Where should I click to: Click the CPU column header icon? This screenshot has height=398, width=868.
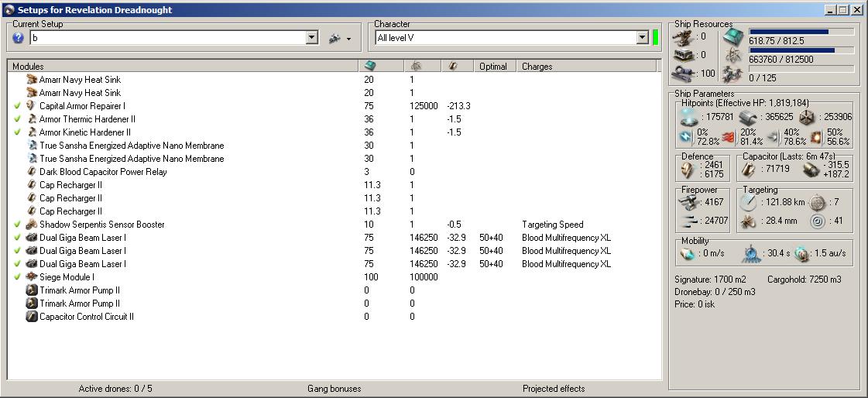click(x=369, y=66)
